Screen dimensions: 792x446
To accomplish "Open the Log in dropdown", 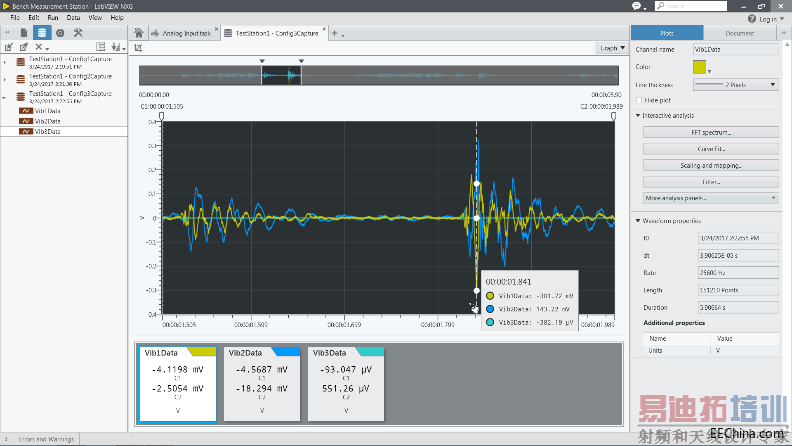I will (771, 19).
